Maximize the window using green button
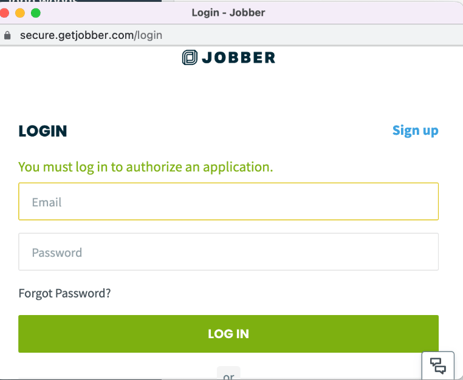Image resolution: width=463 pixels, height=380 pixels. (x=36, y=13)
